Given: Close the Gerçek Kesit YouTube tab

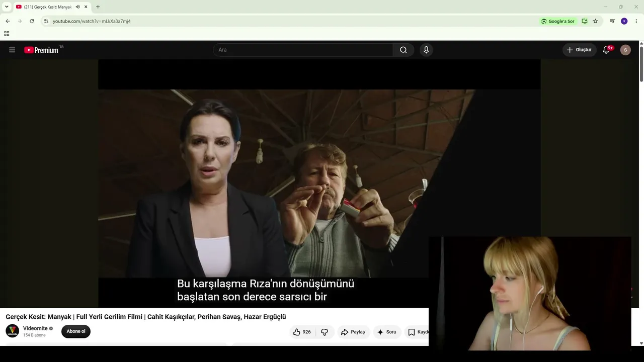Looking at the screenshot, I should coord(86,7).
